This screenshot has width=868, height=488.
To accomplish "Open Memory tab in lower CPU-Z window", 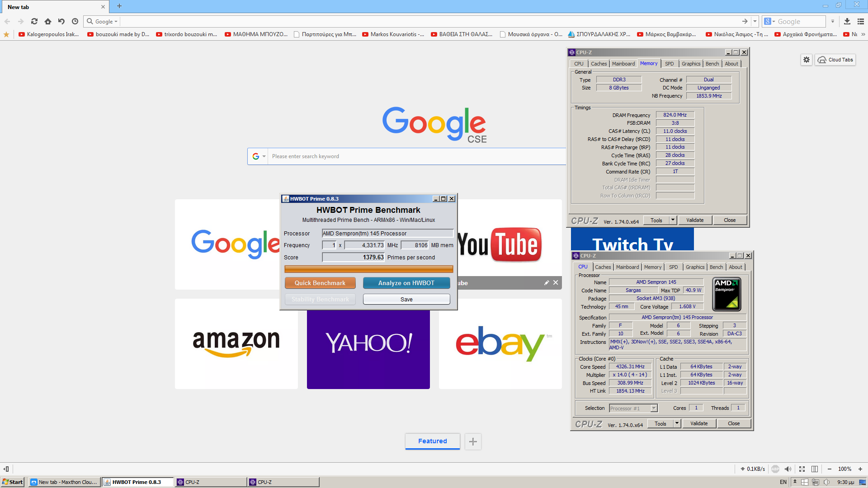I will tap(653, 267).
